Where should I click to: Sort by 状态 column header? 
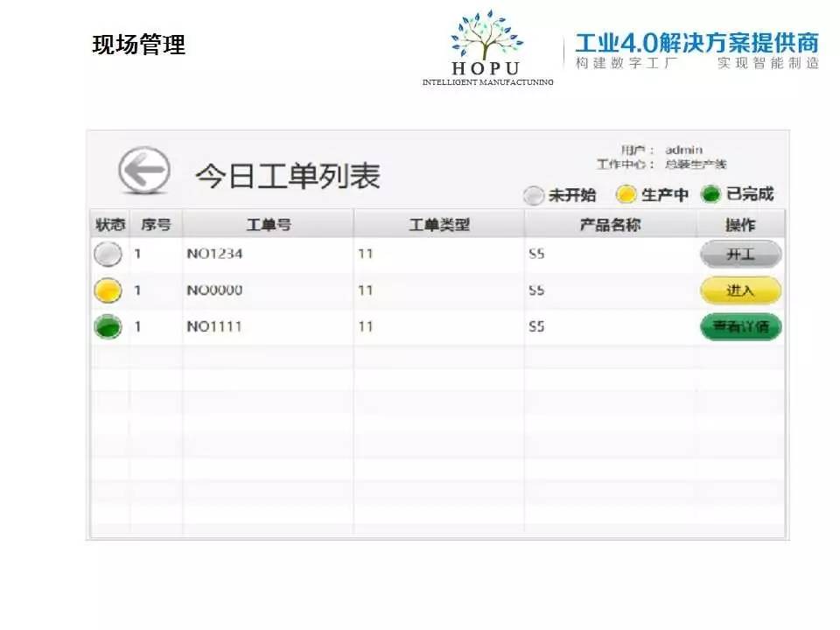pyautogui.click(x=110, y=225)
